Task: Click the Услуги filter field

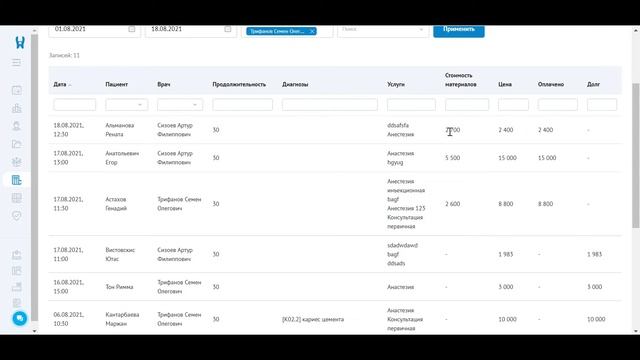Action: (x=411, y=105)
